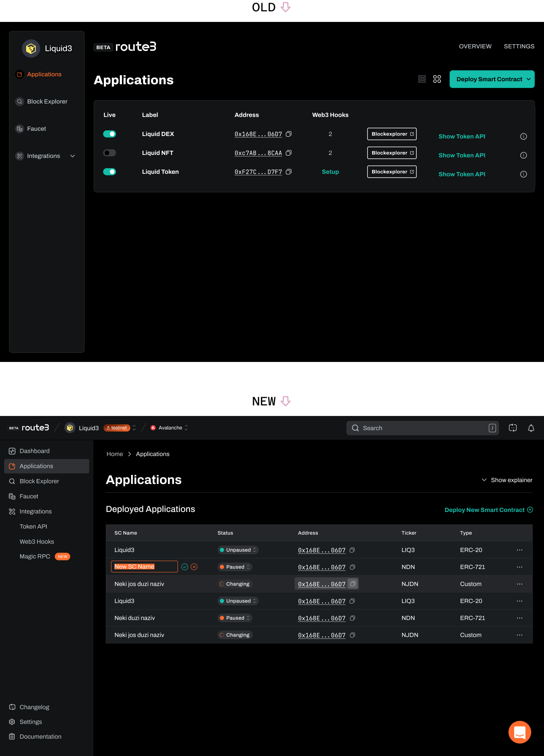Open row options for ERC-721 Neki duzi naziv
544x756 pixels.
point(520,618)
